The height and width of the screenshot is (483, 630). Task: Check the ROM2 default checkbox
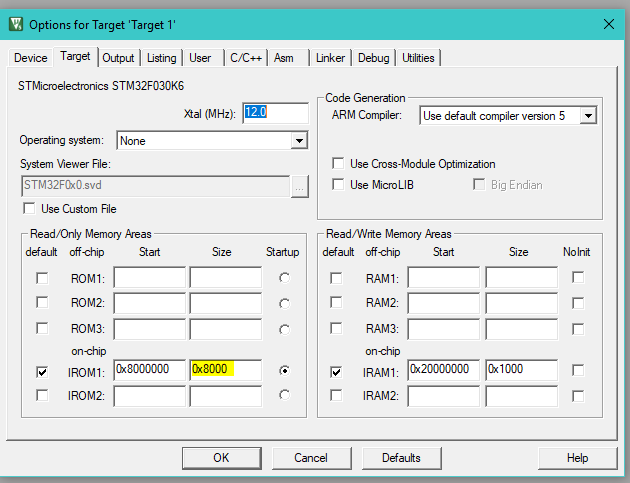[42, 302]
